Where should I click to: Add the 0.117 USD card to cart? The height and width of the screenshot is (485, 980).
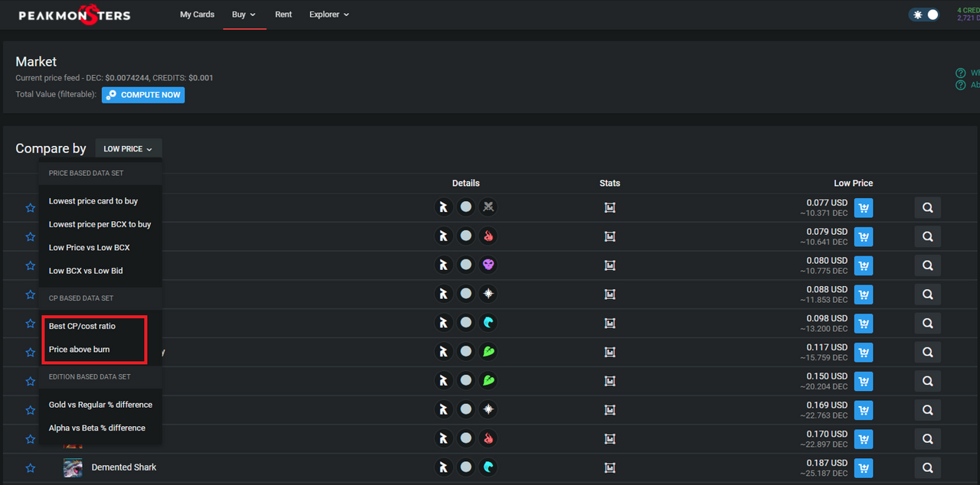[x=864, y=353]
